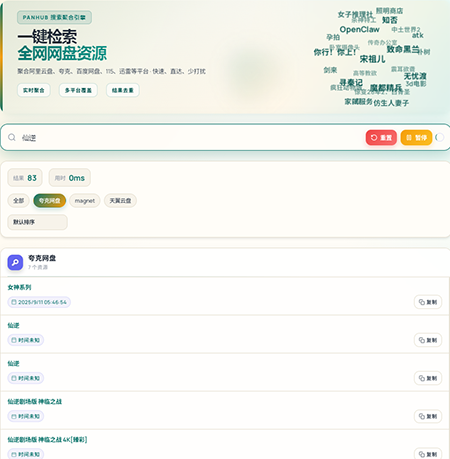Click the 你行!你上! hot keyword
The width and height of the screenshot is (450, 459).
click(335, 52)
